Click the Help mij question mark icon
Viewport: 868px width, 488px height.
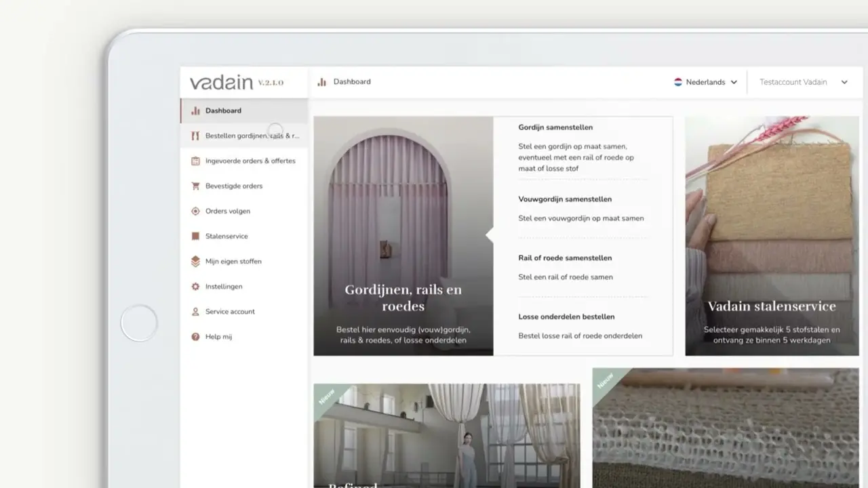(195, 337)
